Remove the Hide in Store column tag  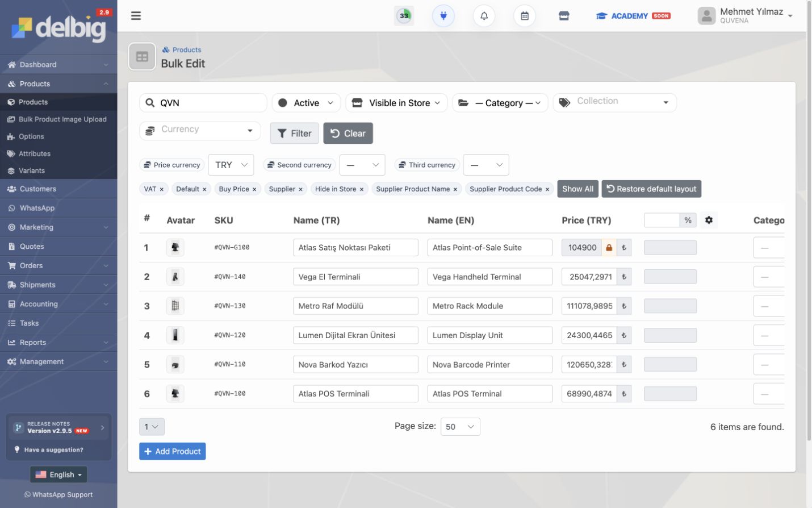coord(362,189)
